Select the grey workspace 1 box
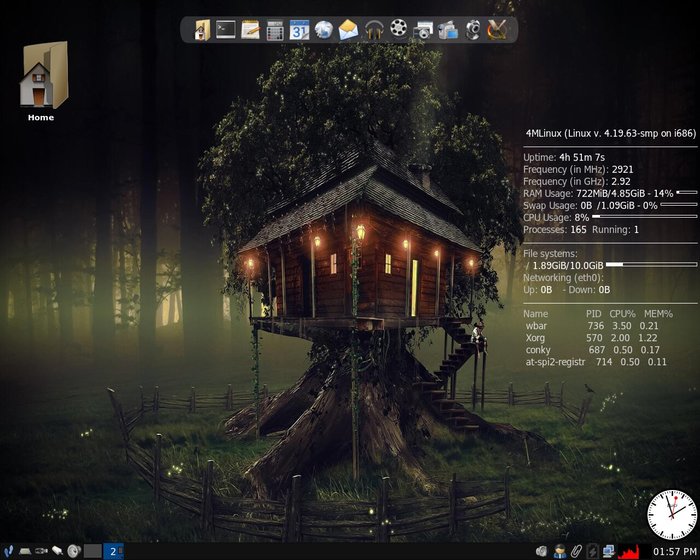 [x=93, y=551]
